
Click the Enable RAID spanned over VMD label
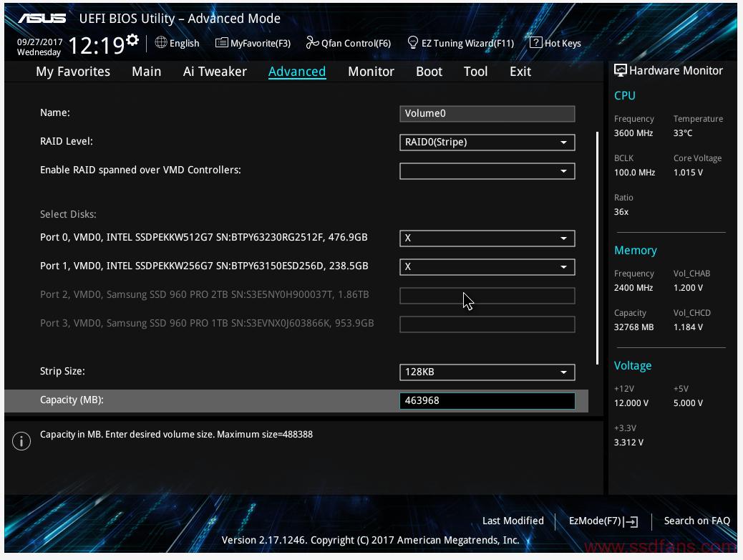(x=140, y=170)
